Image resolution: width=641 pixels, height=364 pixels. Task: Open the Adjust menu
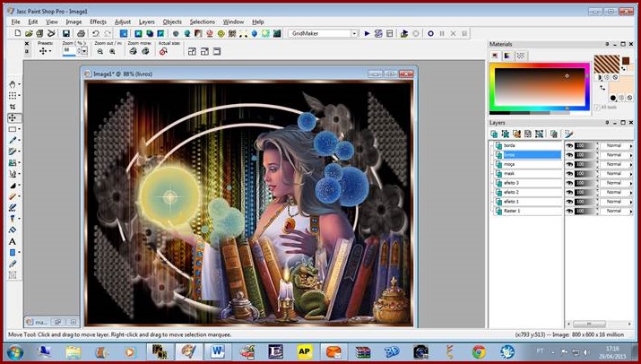click(x=123, y=22)
